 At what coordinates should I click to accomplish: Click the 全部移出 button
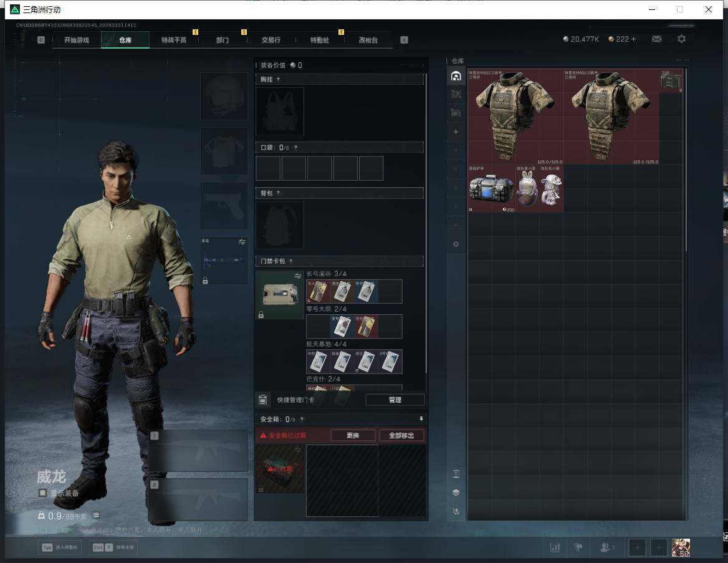coord(401,435)
